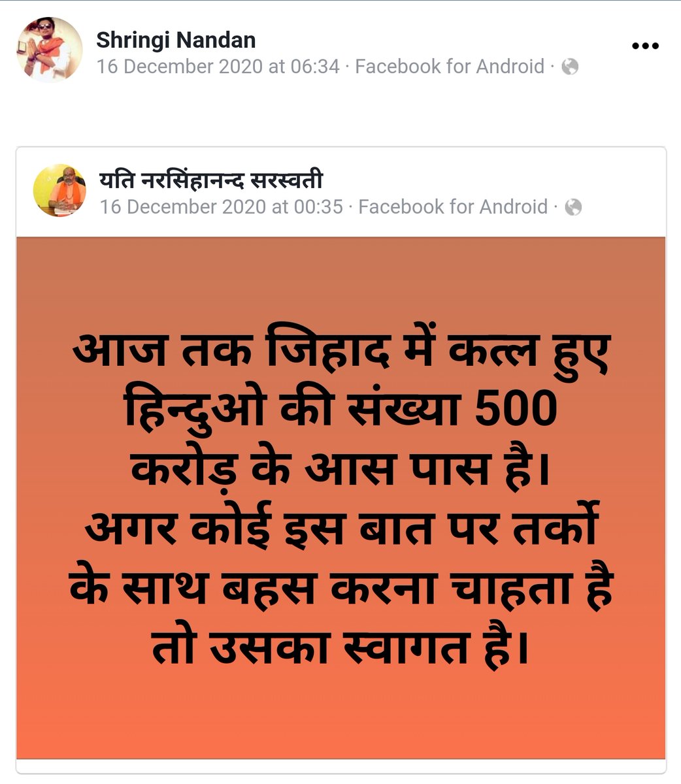Screen dimensions: 681x784
Task: Click the public globe icon beside 06:34 post
Action: (570, 67)
